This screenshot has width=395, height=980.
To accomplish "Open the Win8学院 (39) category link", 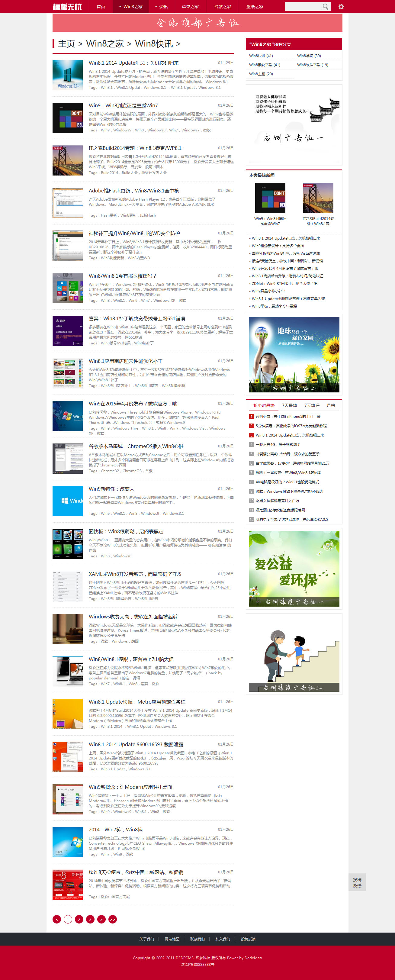I will click(309, 56).
